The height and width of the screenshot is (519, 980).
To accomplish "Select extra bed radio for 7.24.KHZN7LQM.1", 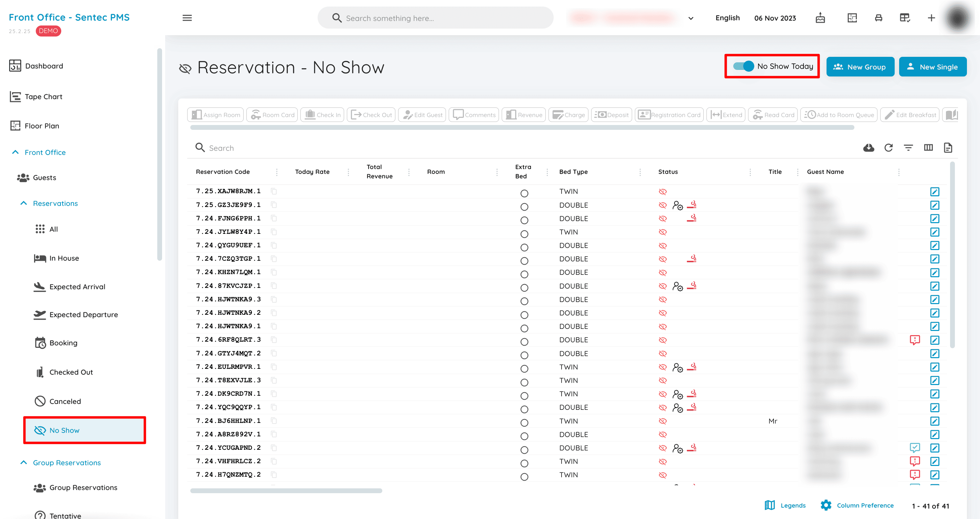I will pos(524,274).
